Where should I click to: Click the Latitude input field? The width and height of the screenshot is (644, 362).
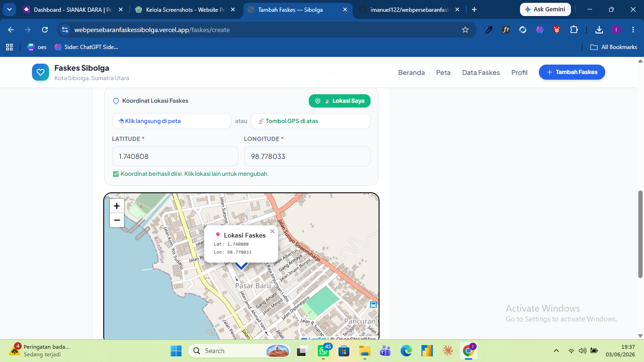[175, 156]
